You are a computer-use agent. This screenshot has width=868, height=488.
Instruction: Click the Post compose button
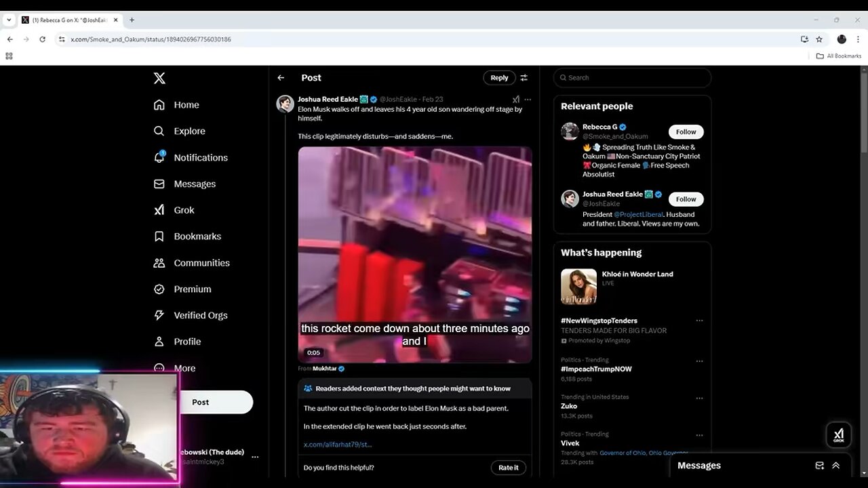[x=200, y=402]
